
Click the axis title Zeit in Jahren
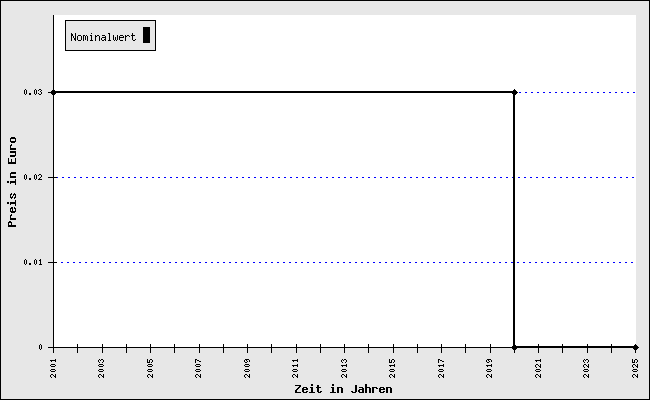(x=343, y=389)
